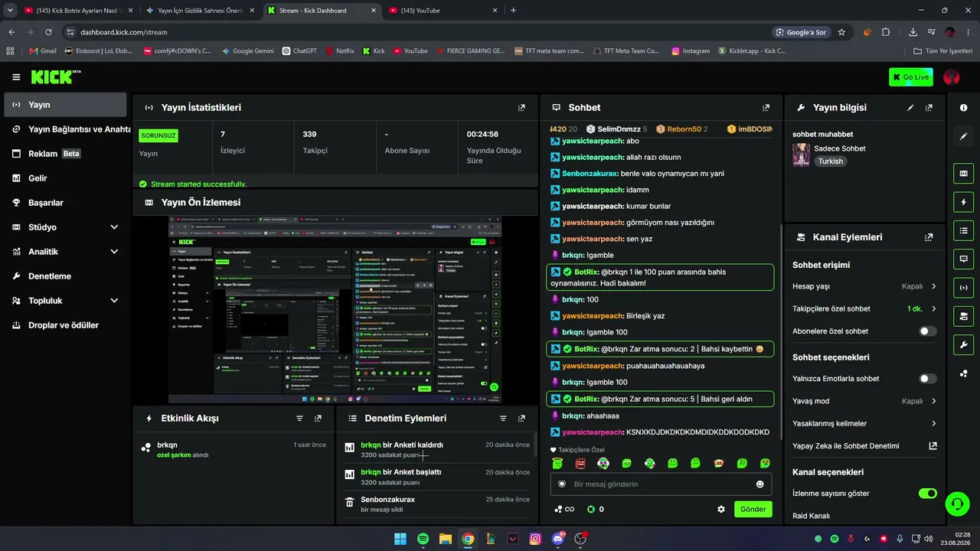
Task: Open the browser tab search dropdown
Action: click(10, 11)
